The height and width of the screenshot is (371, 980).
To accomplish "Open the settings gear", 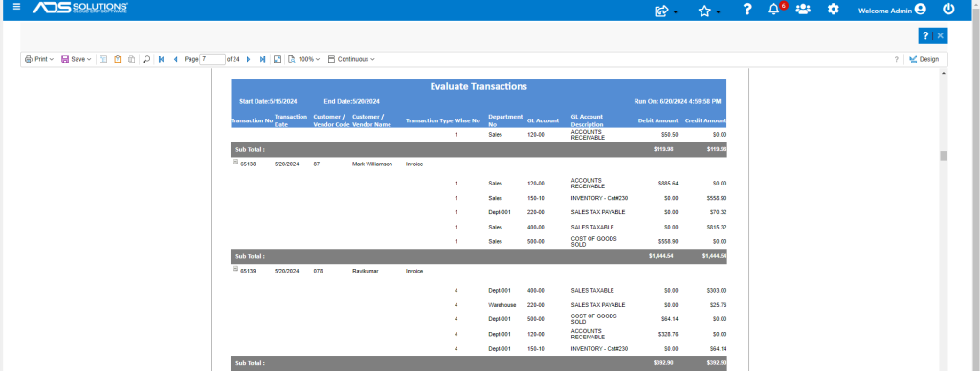I will (x=834, y=10).
